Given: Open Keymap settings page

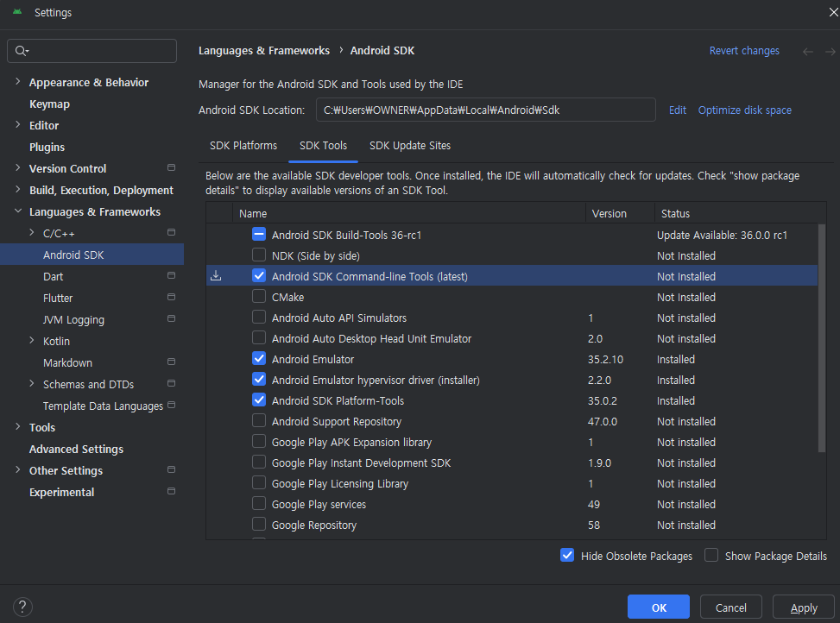Looking at the screenshot, I should point(49,104).
